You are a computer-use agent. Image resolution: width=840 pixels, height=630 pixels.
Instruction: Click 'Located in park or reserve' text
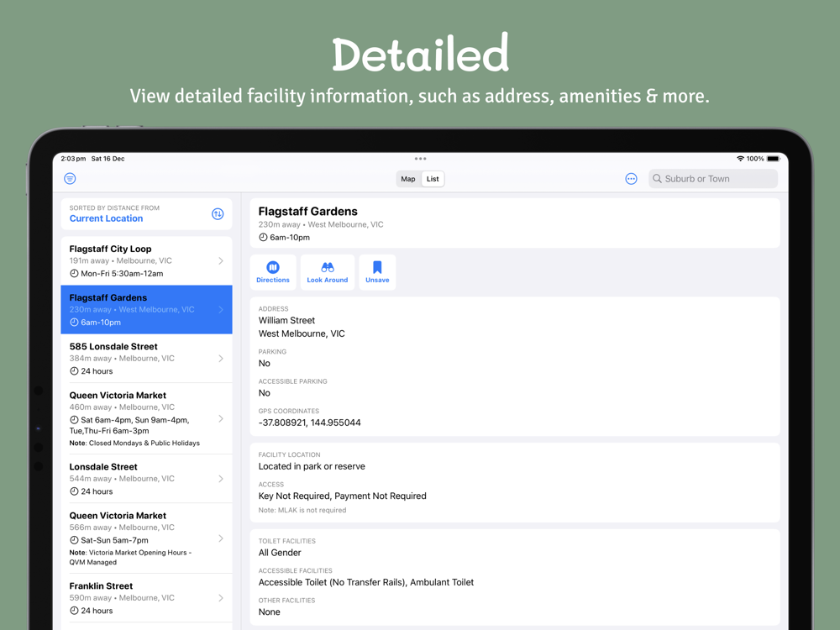tap(312, 466)
